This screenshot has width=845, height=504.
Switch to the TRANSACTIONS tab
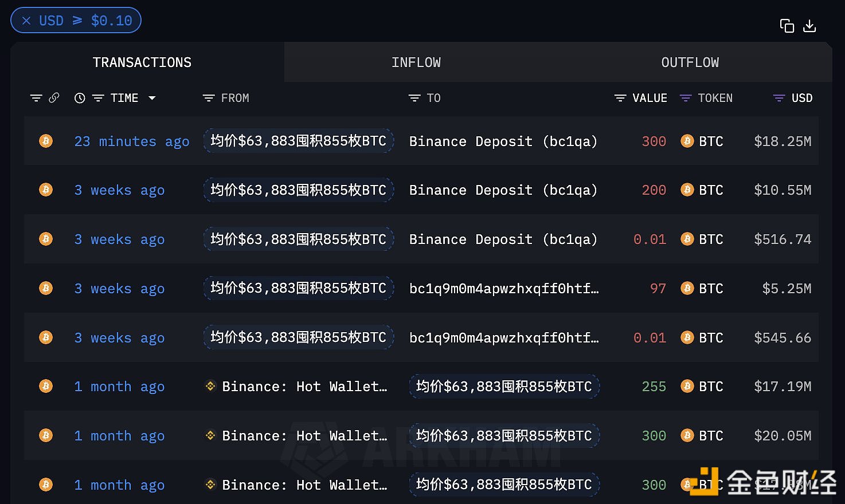point(142,62)
